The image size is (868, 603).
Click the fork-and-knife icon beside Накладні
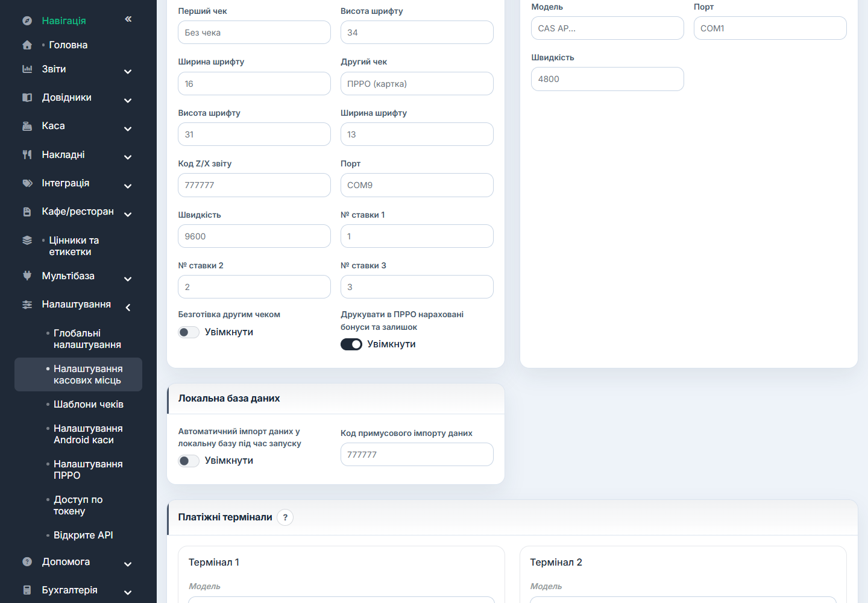[x=27, y=154]
